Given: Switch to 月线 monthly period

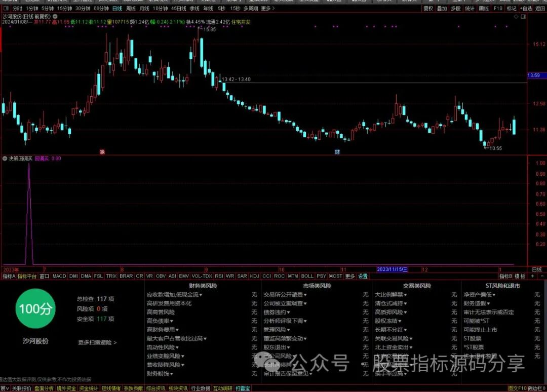Looking at the screenshot, I should coord(144,9).
